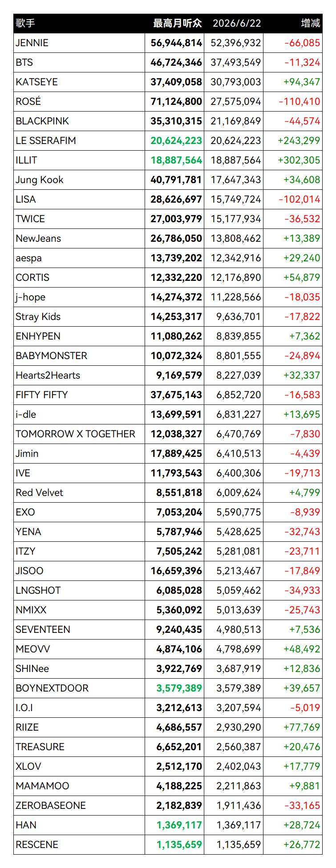This screenshot has height=868, width=336.
Task: Select ROSÉ peak listeners value 71,124,800
Action: click(176, 101)
